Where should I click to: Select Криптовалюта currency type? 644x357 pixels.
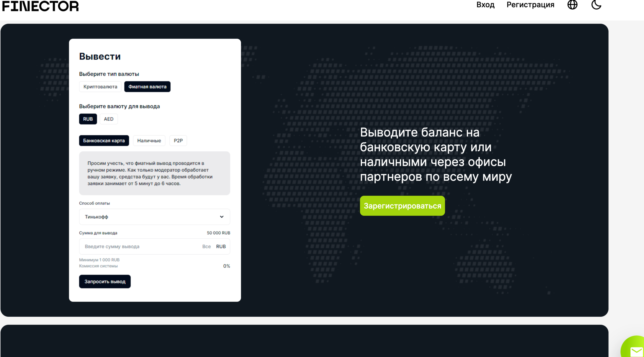pos(100,87)
